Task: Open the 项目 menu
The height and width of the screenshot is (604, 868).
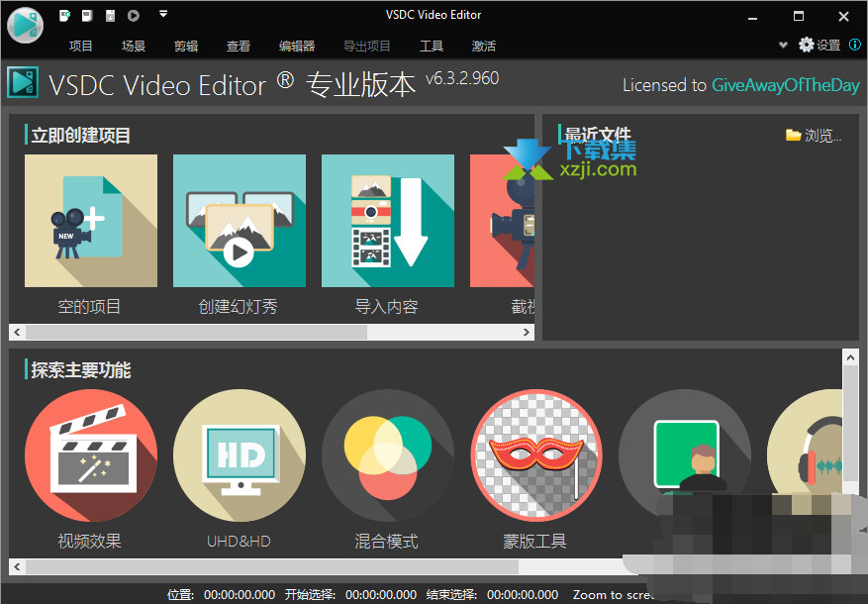Action: pyautogui.click(x=81, y=46)
